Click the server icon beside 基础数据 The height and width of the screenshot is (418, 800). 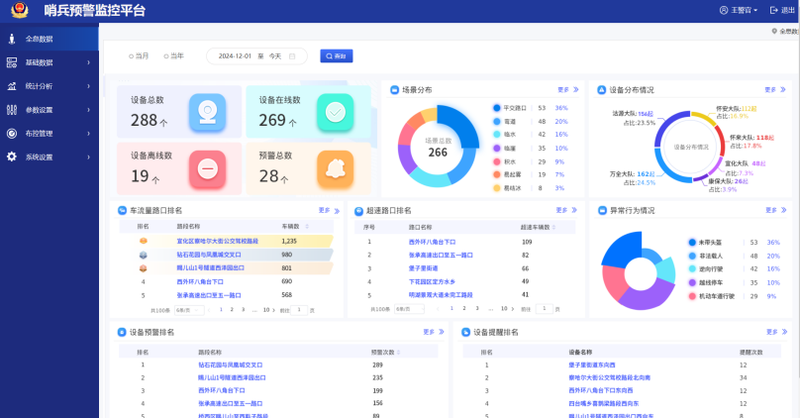(x=12, y=62)
